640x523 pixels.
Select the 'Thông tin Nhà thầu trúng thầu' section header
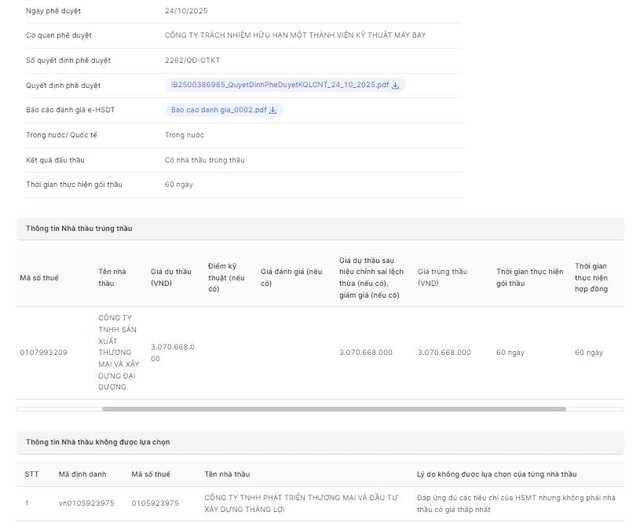78,229
